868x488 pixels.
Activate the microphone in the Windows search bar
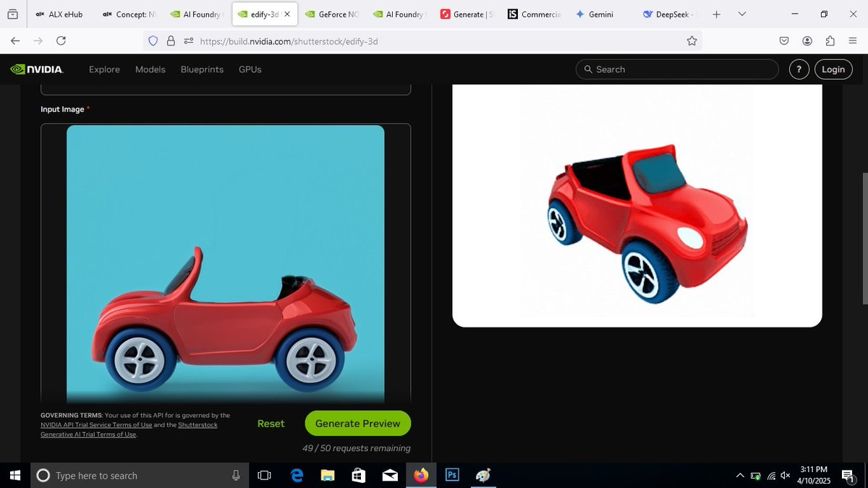click(x=236, y=475)
